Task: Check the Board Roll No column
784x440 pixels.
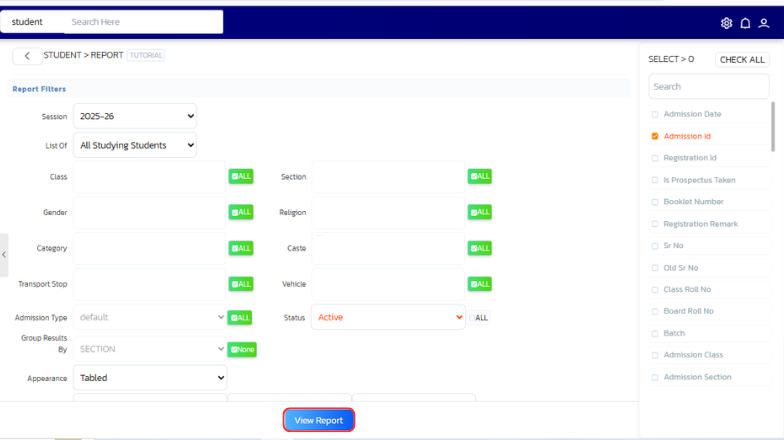Action: 654,312
